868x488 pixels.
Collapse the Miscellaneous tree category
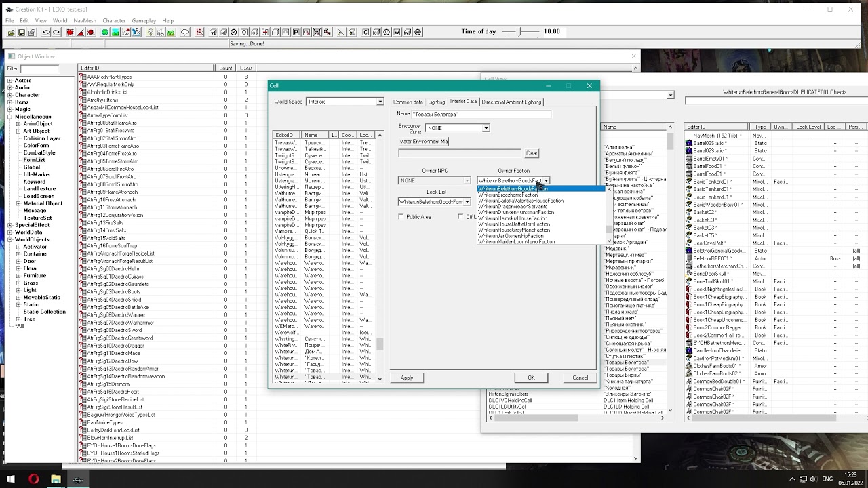[10, 117]
